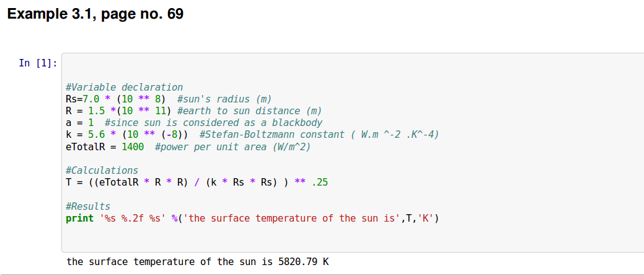Image resolution: width=644 pixels, height=275 pixels.
Task: Click the value 1400 in eTotalR line
Action: (x=133, y=147)
